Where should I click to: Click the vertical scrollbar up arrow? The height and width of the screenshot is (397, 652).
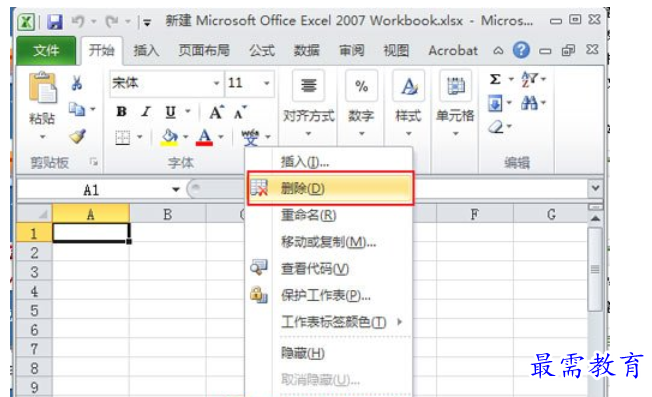[595, 218]
